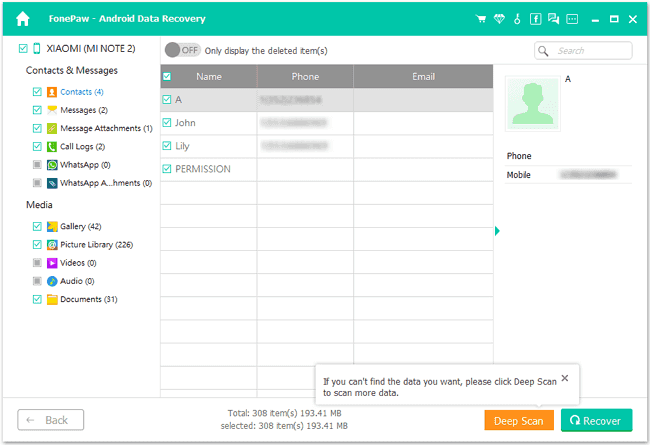Open the Documents (31) category
This screenshot has width=650, height=445.
89,299
